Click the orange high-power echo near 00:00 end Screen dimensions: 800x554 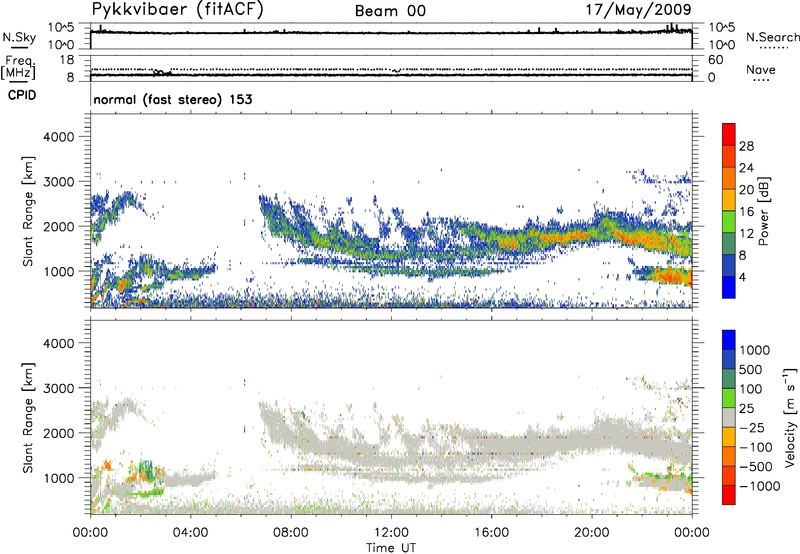point(673,276)
